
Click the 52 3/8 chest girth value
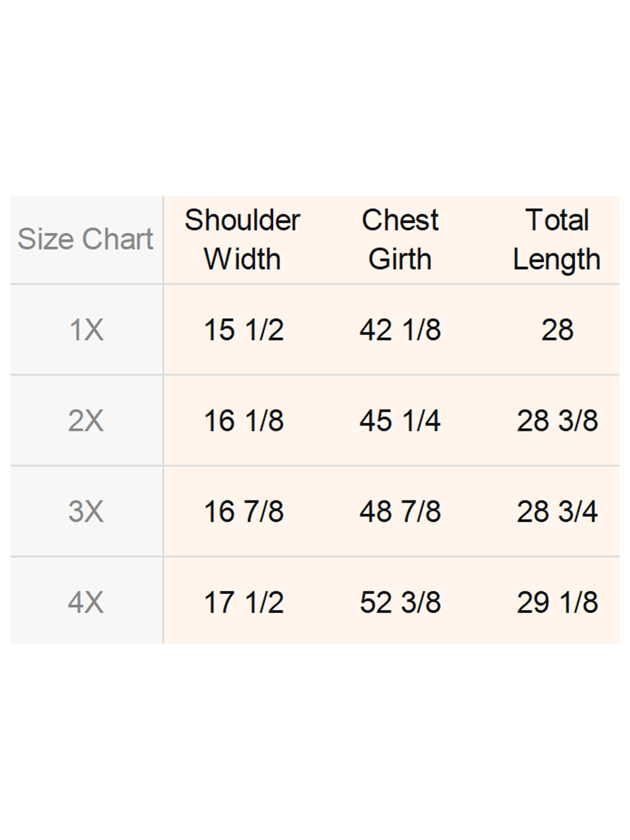click(x=400, y=602)
